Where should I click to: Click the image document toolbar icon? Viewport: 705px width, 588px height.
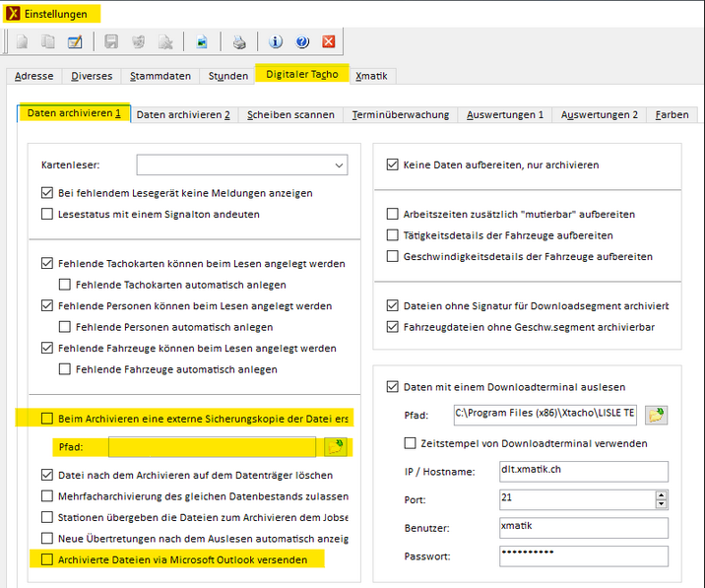point(202,42)
